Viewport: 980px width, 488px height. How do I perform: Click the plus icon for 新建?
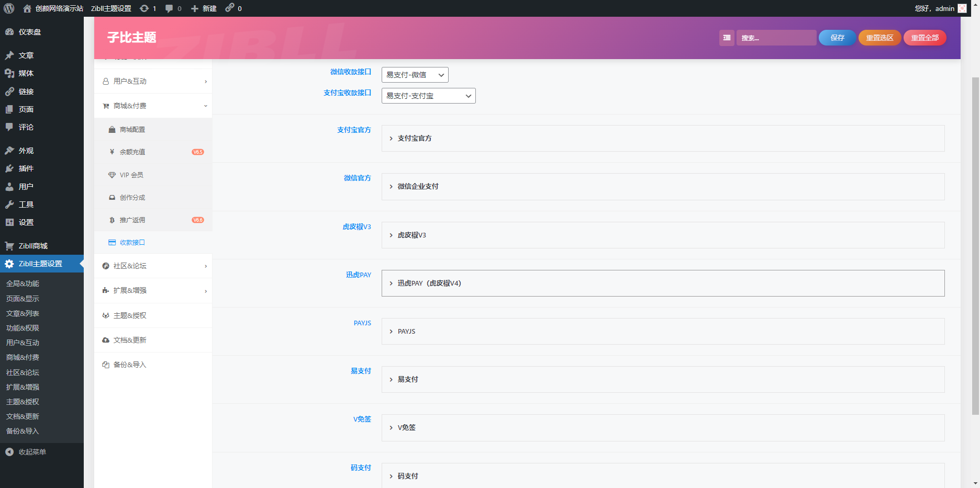tap(194, 8)
